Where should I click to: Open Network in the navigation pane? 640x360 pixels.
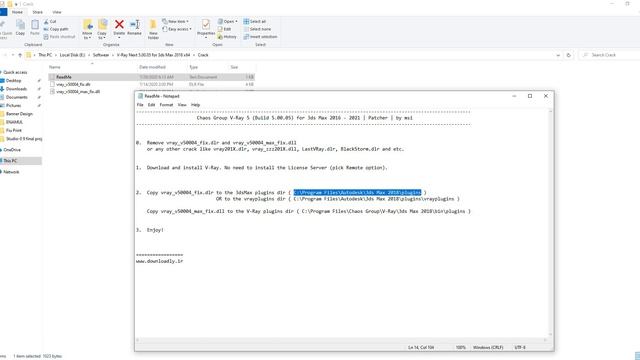pyautogui.click(x=11, y=172)
